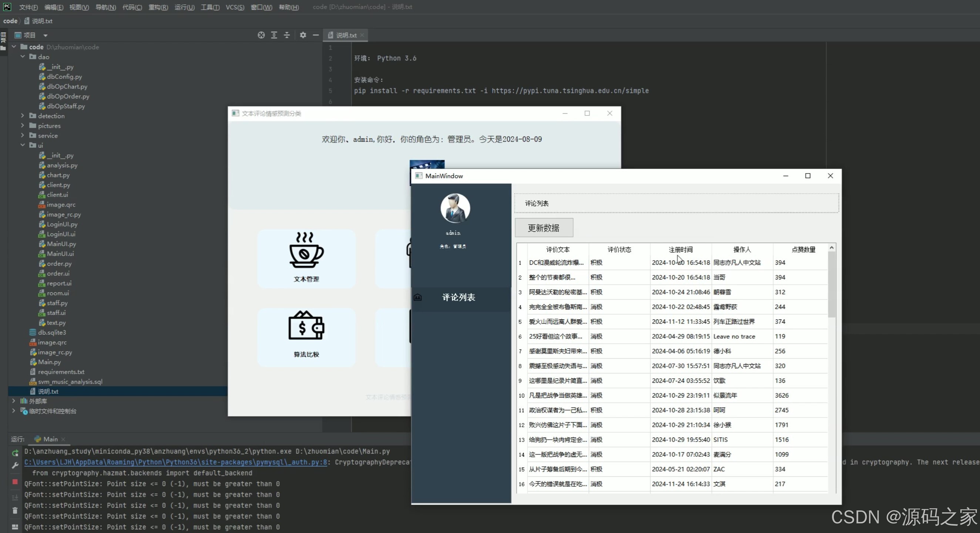980x533 pixels.
Task: Click code breadcrumb in navigation bar
Action: [x=10, y=21]
